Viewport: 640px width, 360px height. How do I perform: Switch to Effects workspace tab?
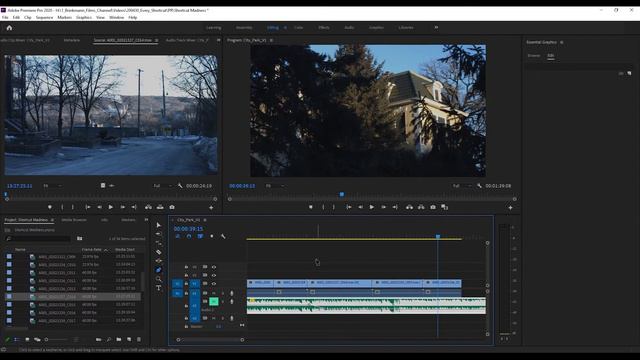coord(324,27)
